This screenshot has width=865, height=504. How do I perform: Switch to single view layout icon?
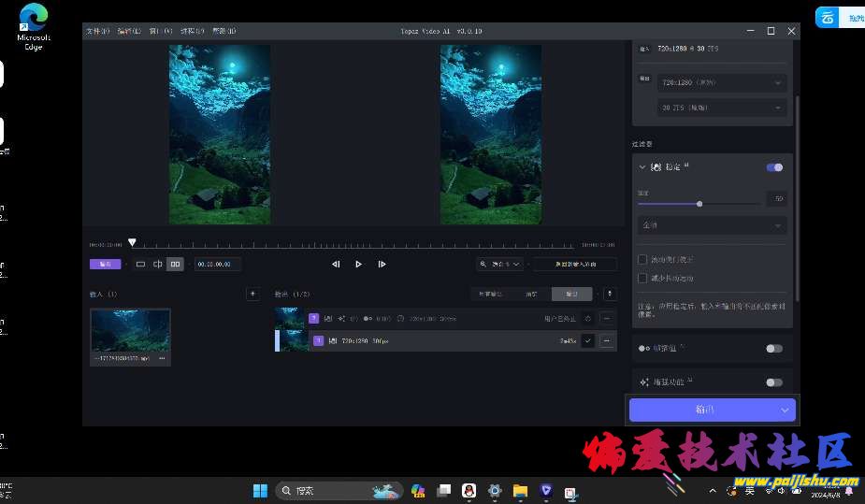pyautogui.click(x=141, y=265)
